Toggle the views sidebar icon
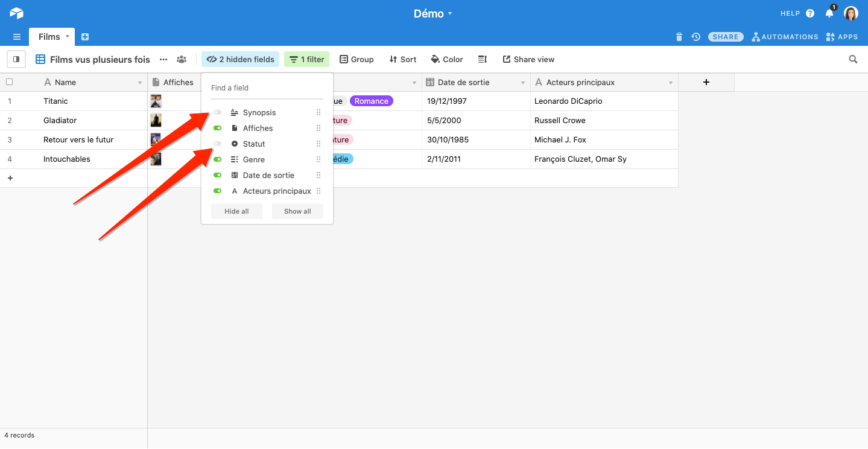 click(x=16, y=59)
